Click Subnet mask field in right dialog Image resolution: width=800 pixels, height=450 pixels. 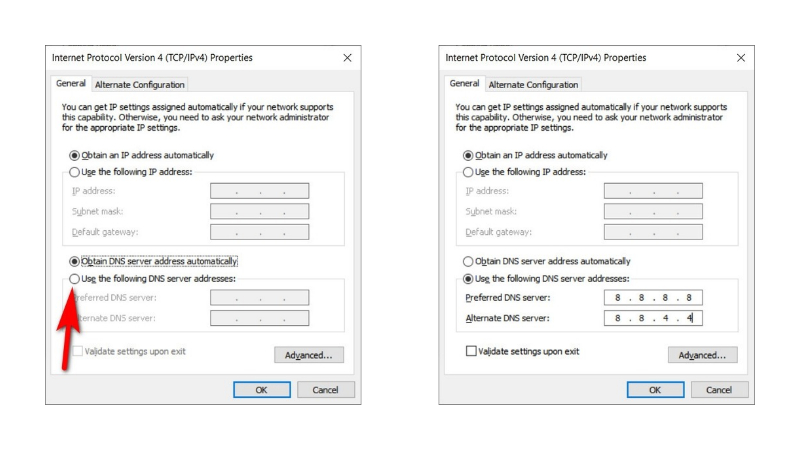tap(653, 211)
